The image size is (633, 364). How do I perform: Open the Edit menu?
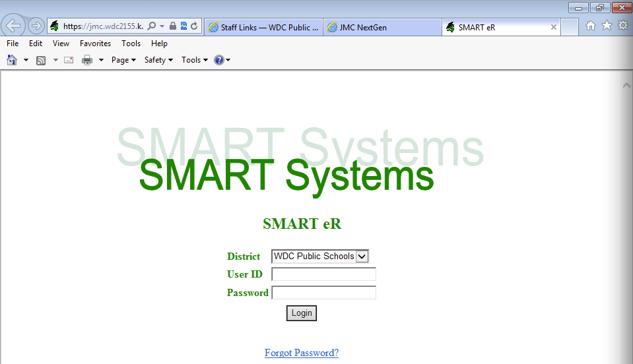[36, 44]
